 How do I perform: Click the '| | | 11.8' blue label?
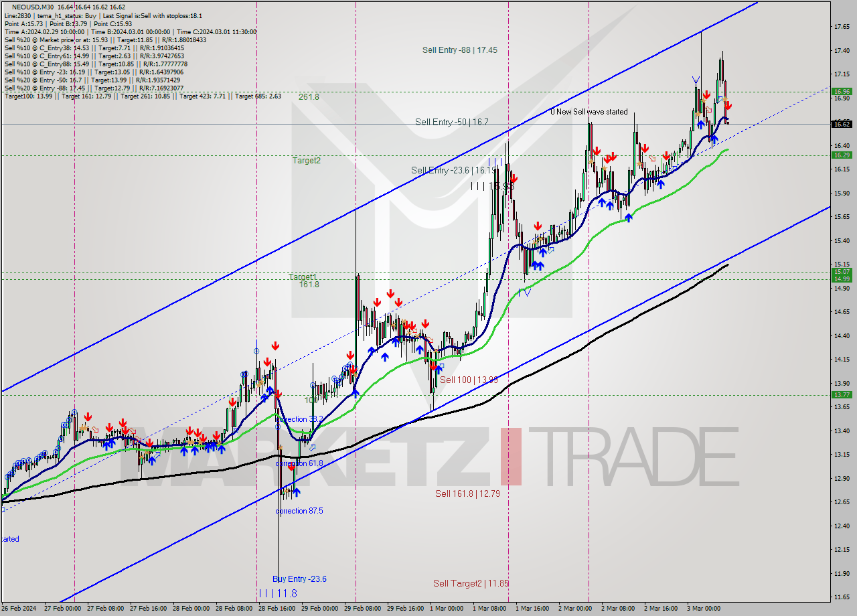point(277,593)
